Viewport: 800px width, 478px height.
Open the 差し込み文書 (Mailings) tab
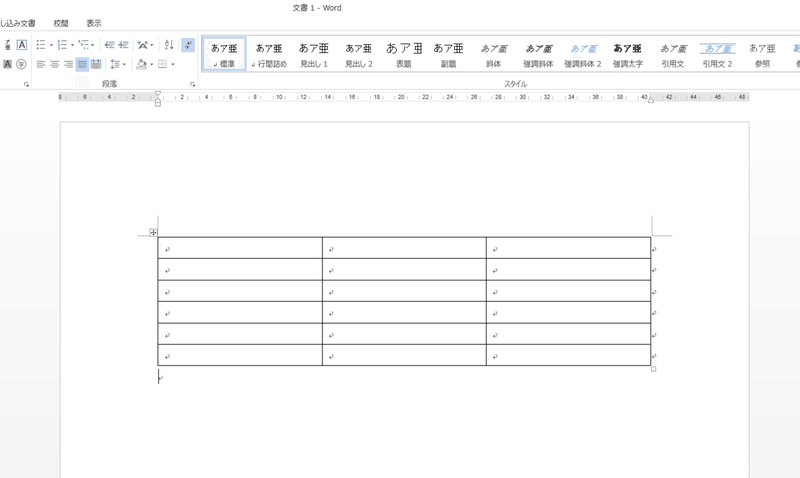pos(18,23)
